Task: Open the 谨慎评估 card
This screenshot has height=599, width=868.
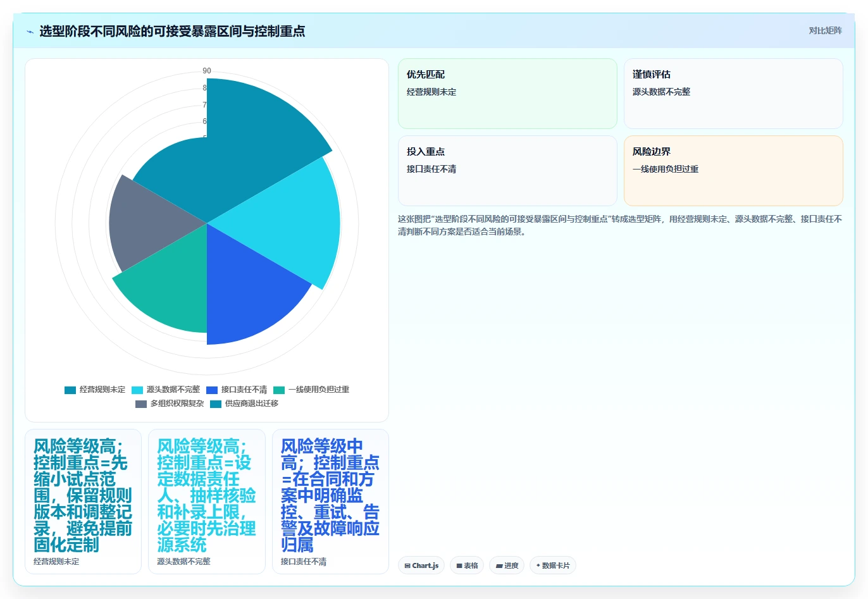Action: pos(733,94)
